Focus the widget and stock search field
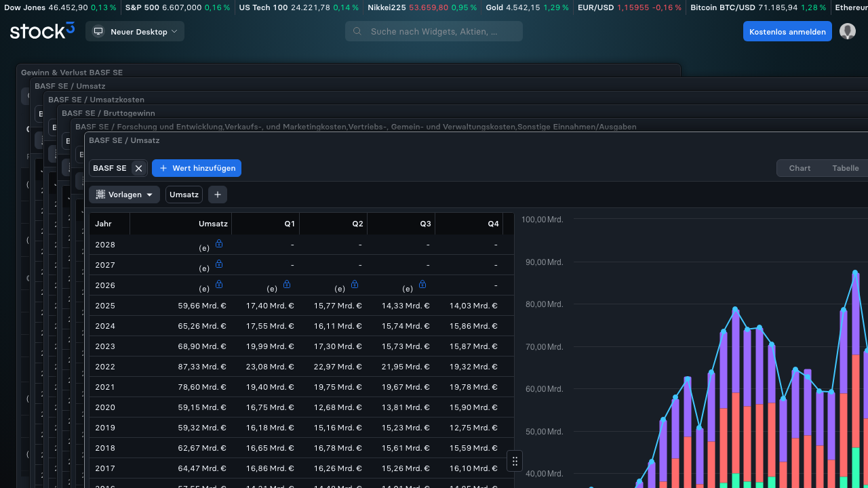 (434, 31)
